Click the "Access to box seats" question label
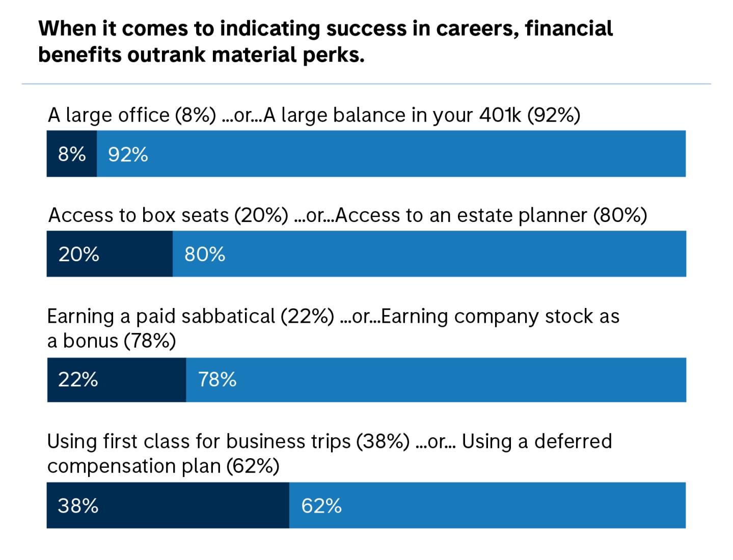Viewport: 733px width, 560px height. (347, 215)
